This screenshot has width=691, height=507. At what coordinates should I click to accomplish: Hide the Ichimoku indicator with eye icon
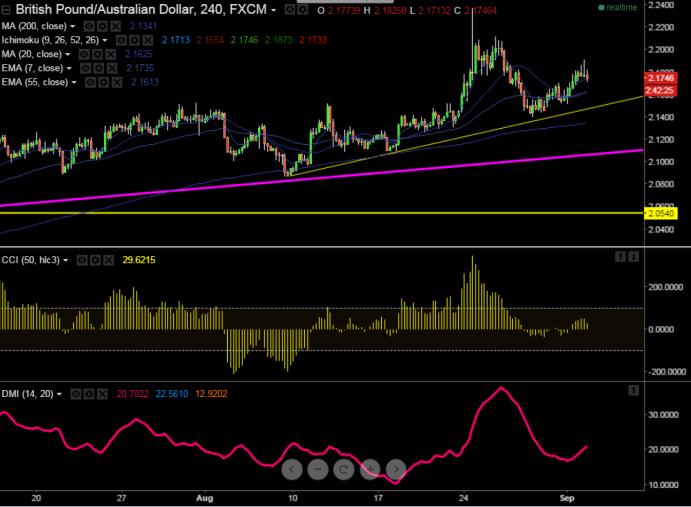pyautogui.click(x=121, y=41)
